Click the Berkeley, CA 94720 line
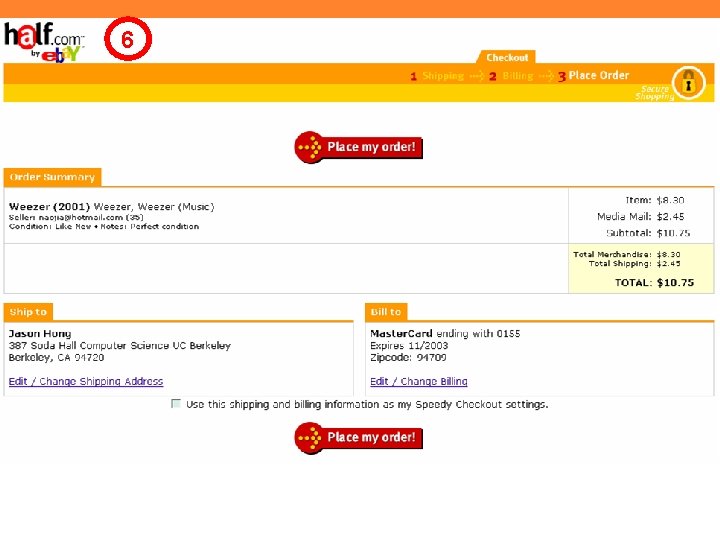The height and width of the screenshot is (540, 720). [56, 357]
